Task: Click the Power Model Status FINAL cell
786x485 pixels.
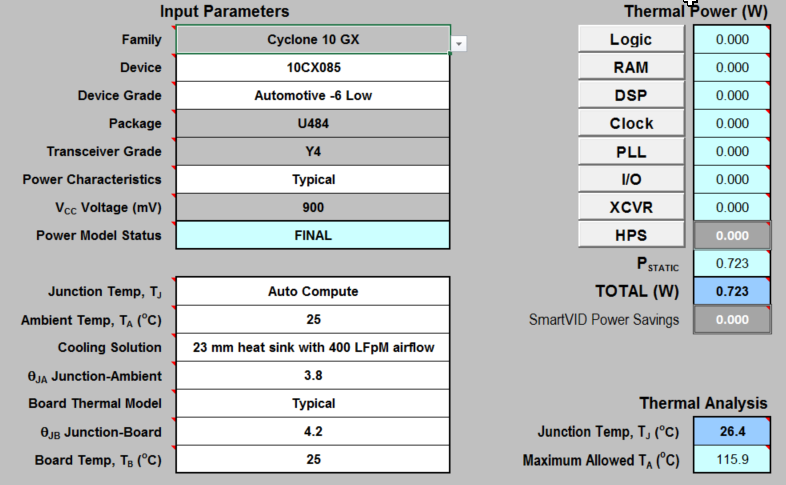Action: (x=313, y=235)
